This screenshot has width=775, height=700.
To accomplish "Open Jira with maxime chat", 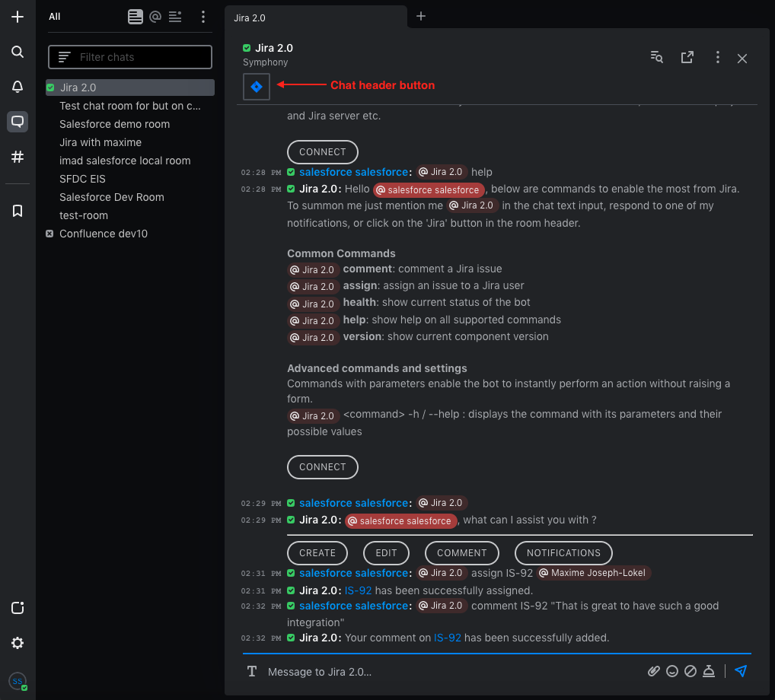I will pos(130,142).
